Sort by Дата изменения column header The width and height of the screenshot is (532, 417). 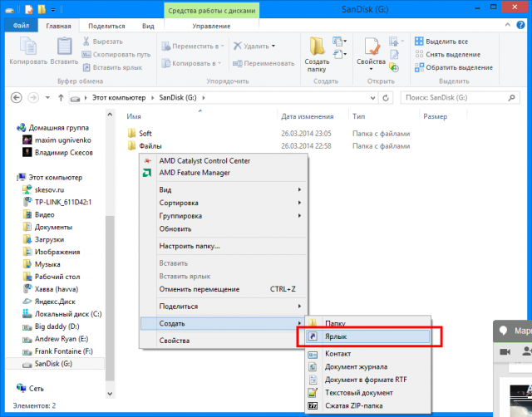click(307, 116)
